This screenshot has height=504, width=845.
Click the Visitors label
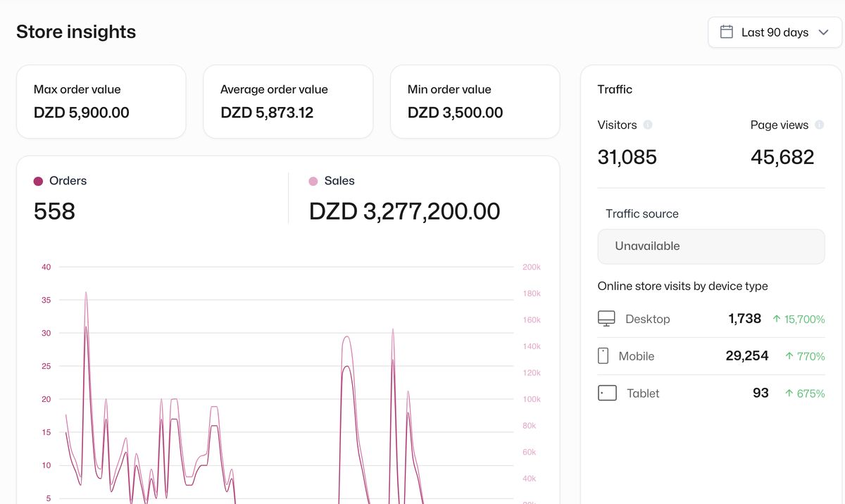pyautogui.click(x=617, y=125)
